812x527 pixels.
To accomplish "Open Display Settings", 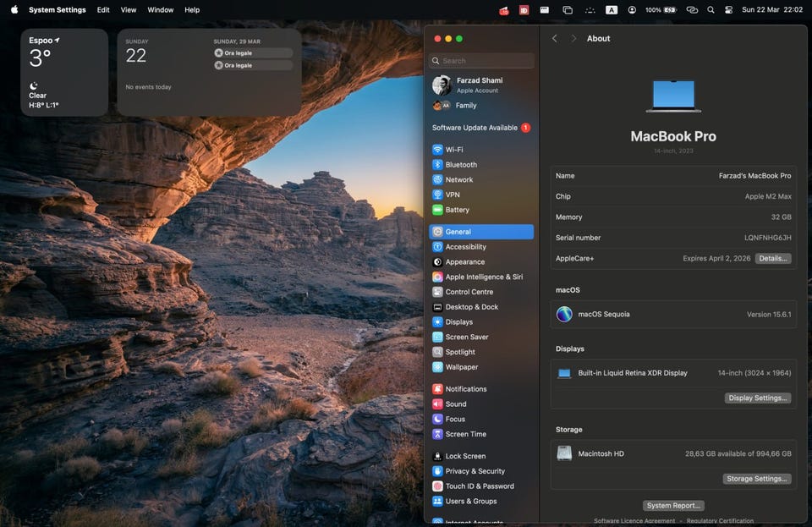I will (758, 398).
